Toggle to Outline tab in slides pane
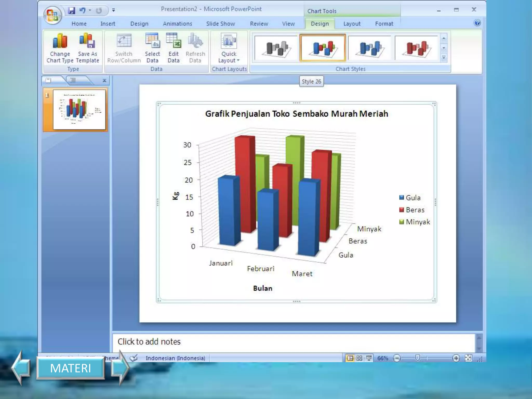 click(73, 80)
